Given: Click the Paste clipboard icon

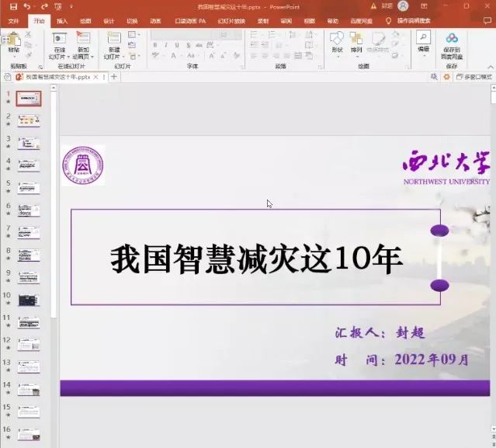Looking at the screenshot, I should [13, 40].
